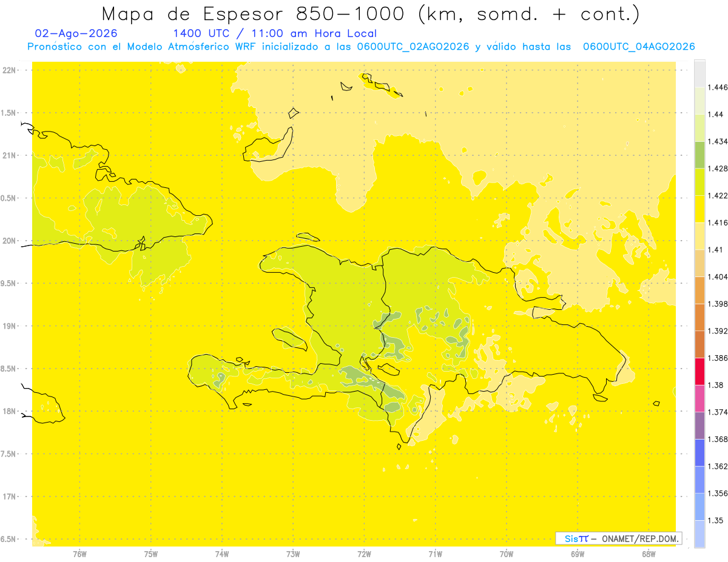Pick the bright yellow 1.416–1.422 colorbar swatch
The height and width of the screenshot is (562, 728).
click(x=699, y=209)
